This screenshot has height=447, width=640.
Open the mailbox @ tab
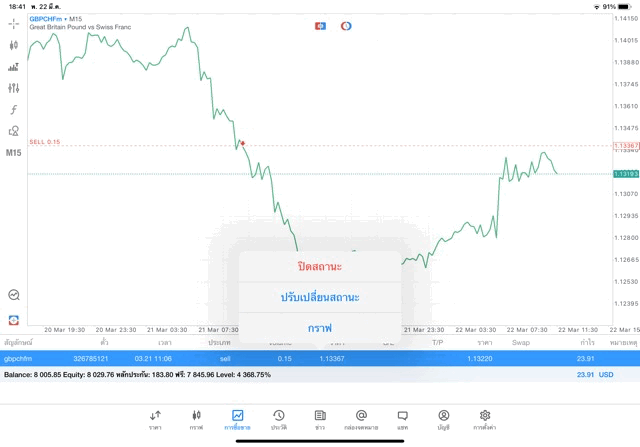pyautogui.click(x=361, y=420)
